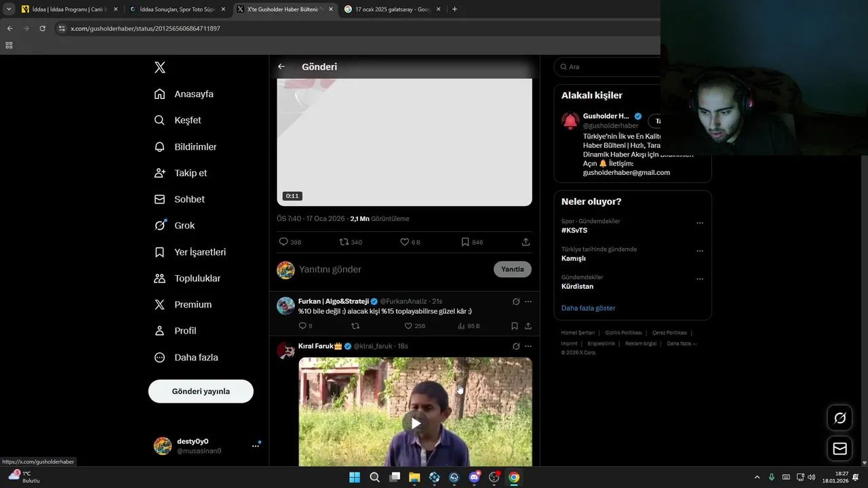Open Grok from sidebar
This screenshot has height=488, width=868.
[174, 225]
